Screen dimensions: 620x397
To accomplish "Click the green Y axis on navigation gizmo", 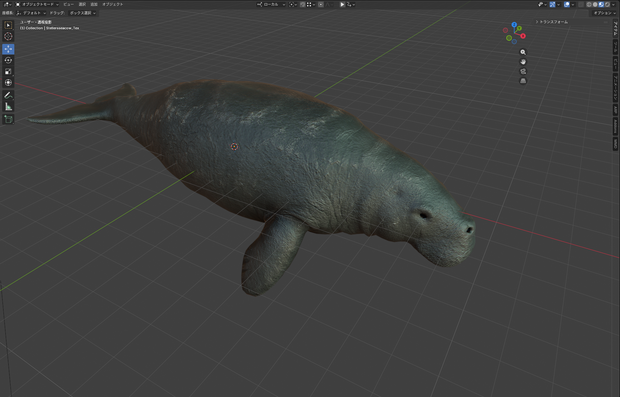I will click(519, 28).
